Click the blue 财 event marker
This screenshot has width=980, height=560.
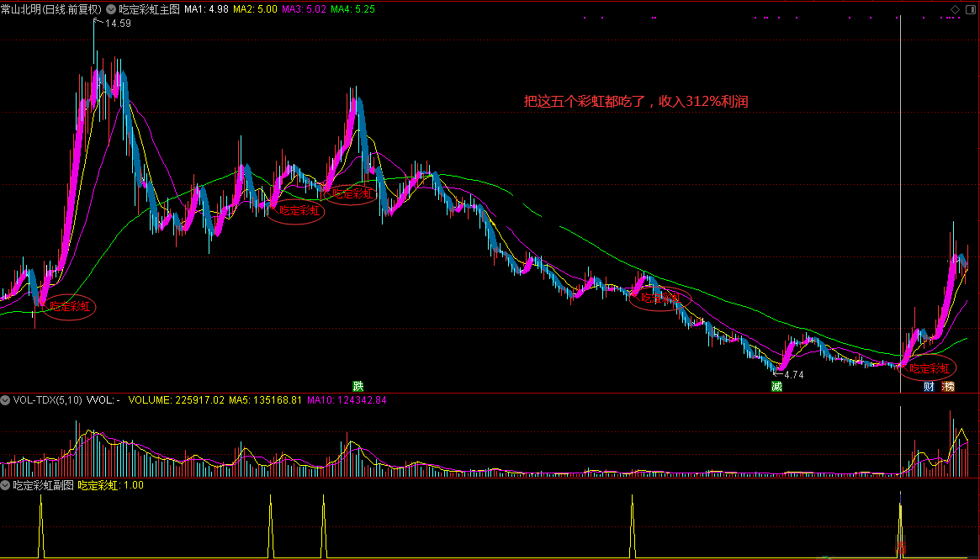[929, 387]
